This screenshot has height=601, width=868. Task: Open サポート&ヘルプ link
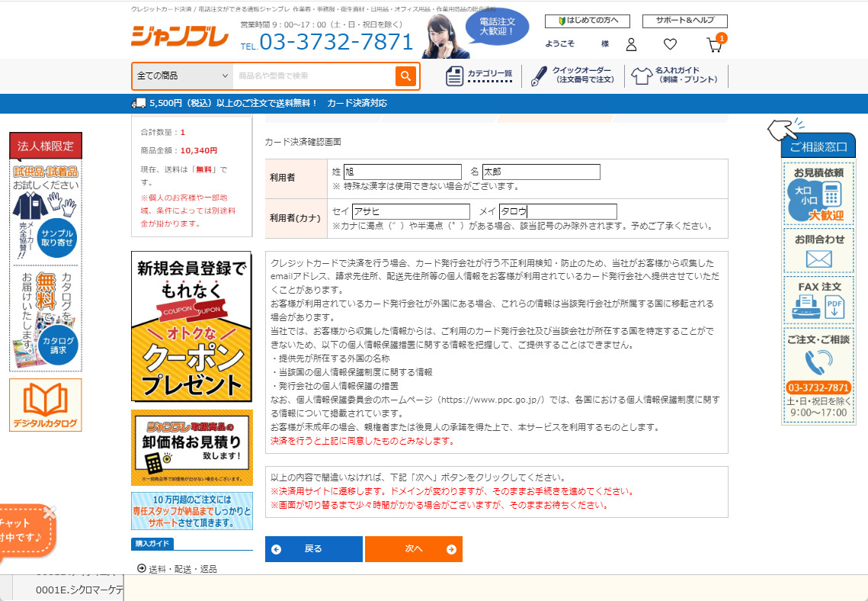684,21
